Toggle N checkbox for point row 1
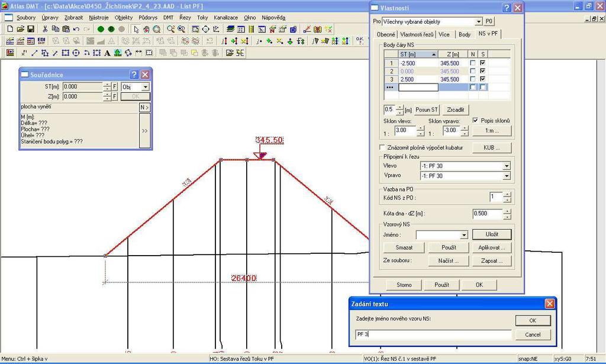Image resolution: width=606 pixels, height=364 pixels. coord(473,63)
